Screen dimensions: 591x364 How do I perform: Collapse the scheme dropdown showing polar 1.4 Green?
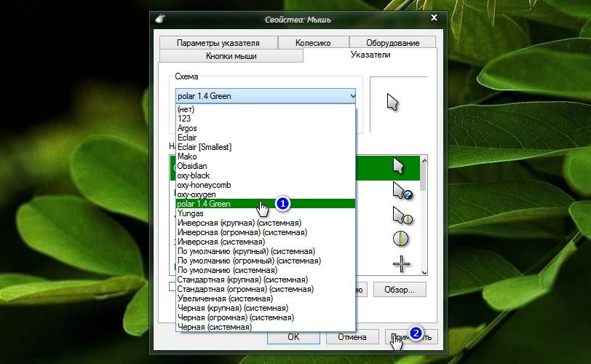(x=266, y=96)
